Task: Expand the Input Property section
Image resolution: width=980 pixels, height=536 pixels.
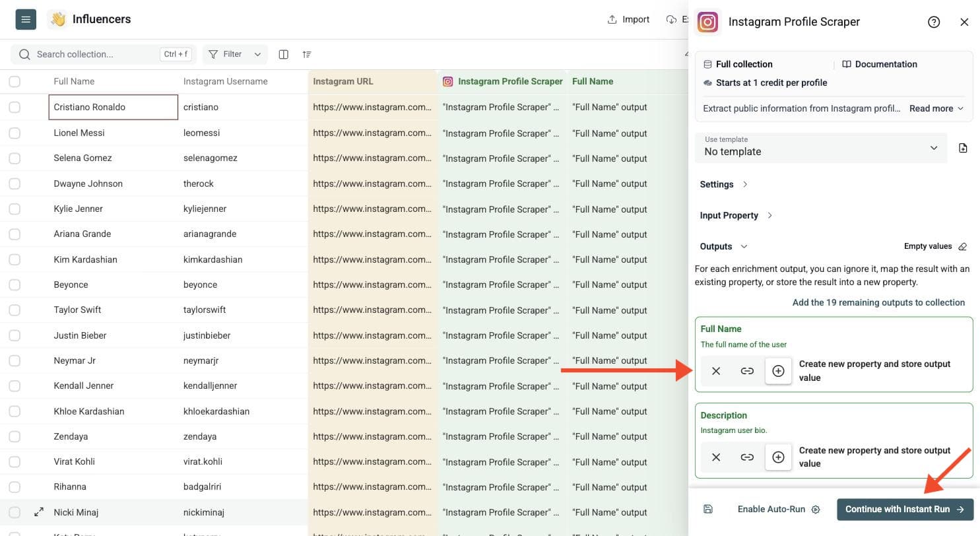Action: [736, 215]
